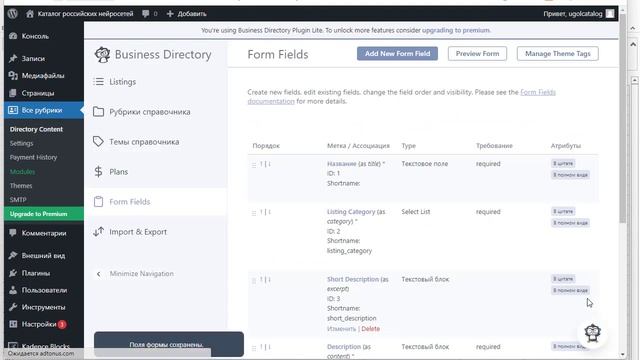The height and width of the screenshot is (360, 640).
Task: Click the Консоль dashboard icon
Action: coord(13,36)
